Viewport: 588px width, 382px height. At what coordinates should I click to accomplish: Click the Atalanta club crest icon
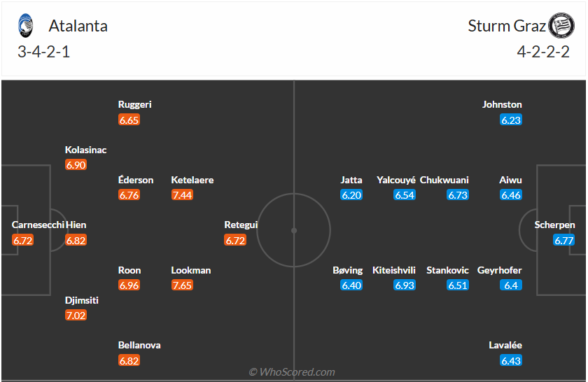25,26
